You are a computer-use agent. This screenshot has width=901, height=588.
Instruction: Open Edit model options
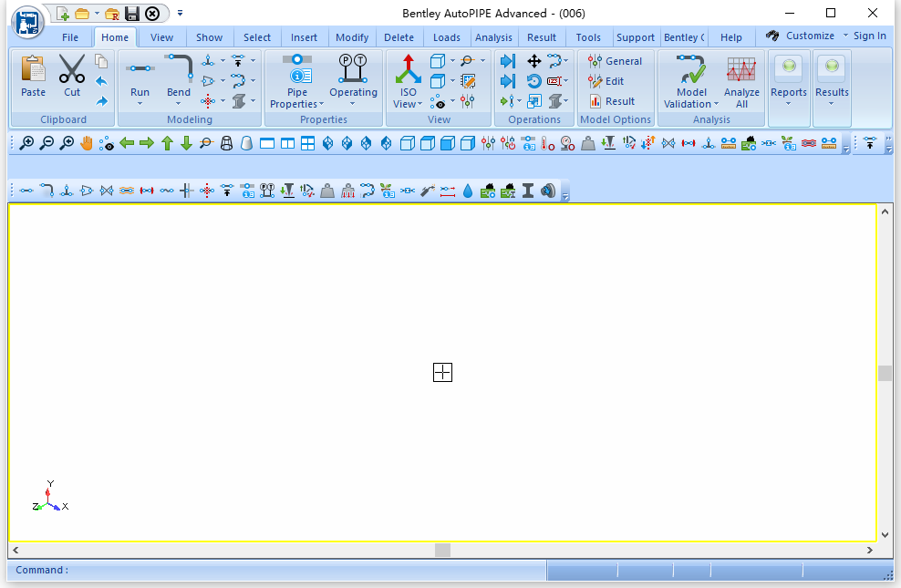click(606, 81)
